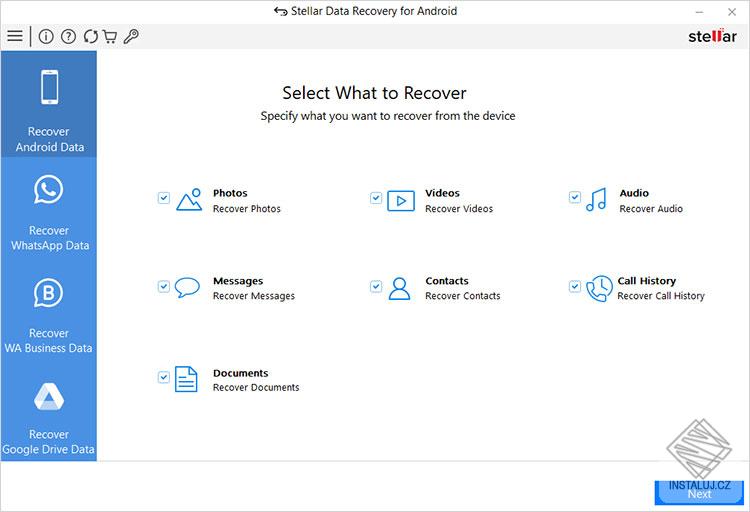Image resolution: width=750 pixels, height=512 pixels.
Task: Uncheck the Messages checkbox
Action: pos(164,286)
